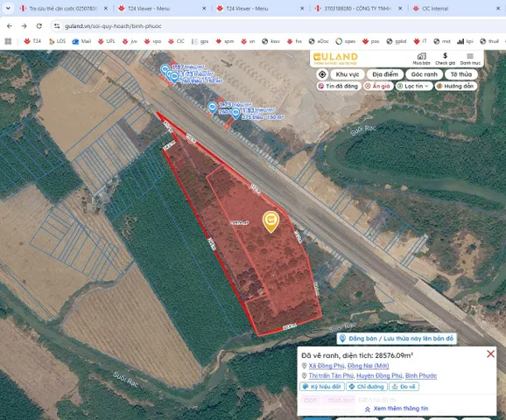506x420 pixels.
Task: Click the Ký hiệu đất button
Action: (322, 387)
